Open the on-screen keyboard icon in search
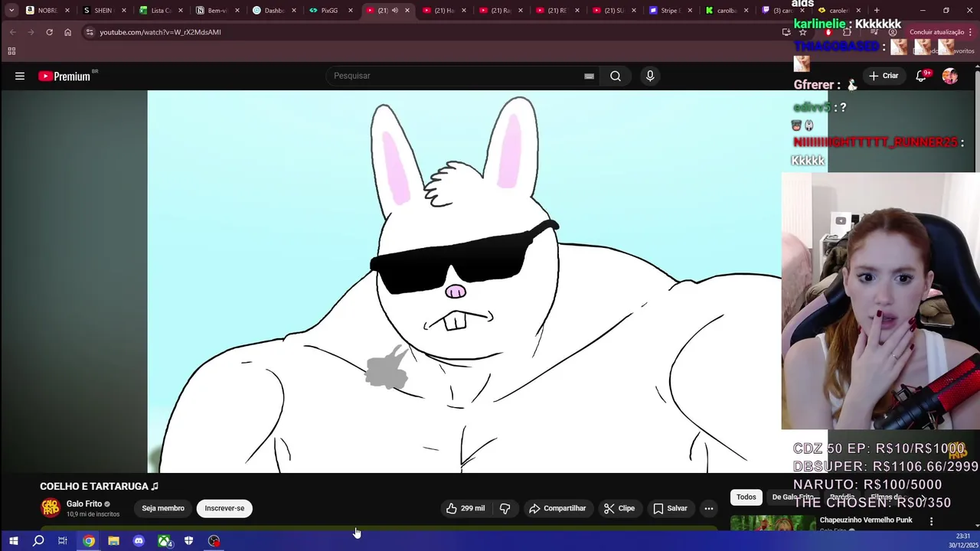980x551 pixels. 589,76
